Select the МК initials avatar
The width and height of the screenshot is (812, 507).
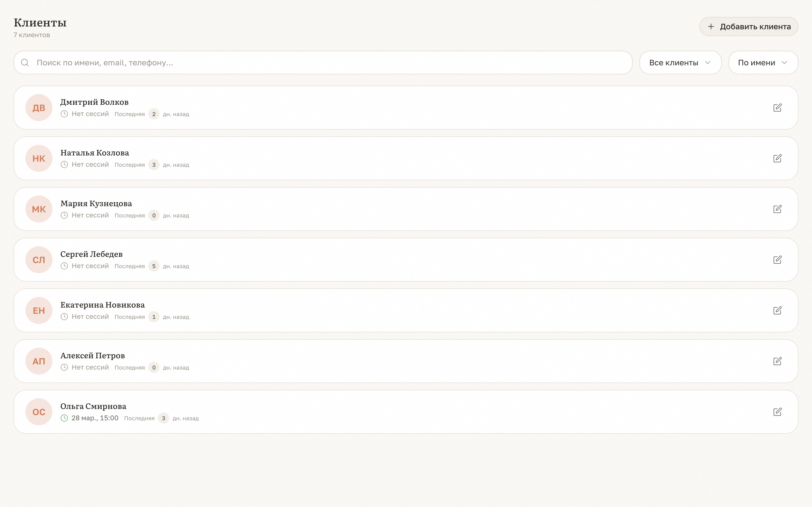click(x=39, y=209)
